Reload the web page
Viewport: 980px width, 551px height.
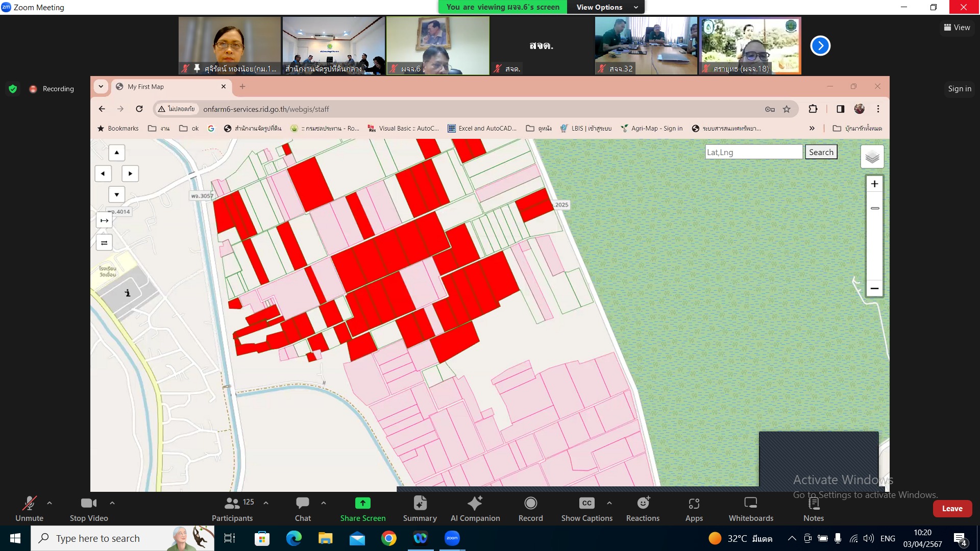139,109
